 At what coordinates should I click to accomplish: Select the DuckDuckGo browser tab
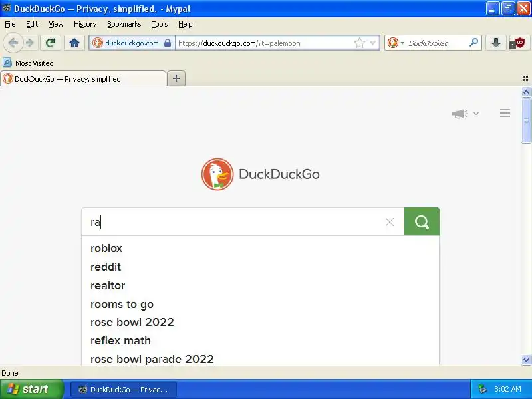click(83, 78)
